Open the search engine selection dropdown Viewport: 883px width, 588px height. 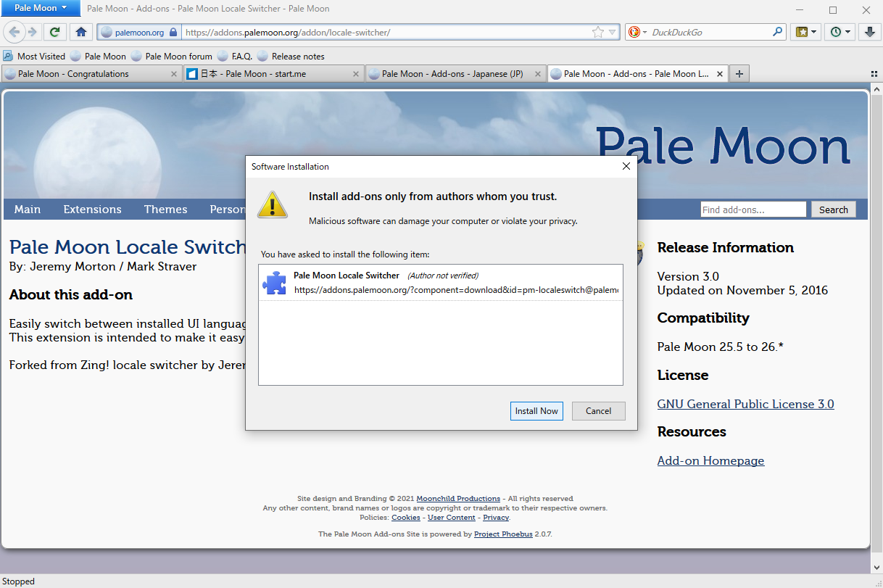(644, 32)
